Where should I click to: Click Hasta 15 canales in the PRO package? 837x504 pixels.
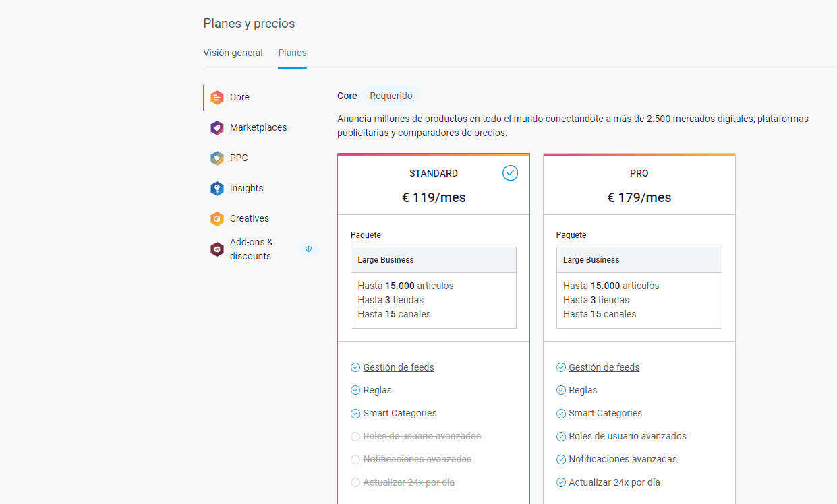[x=600, y=314]
